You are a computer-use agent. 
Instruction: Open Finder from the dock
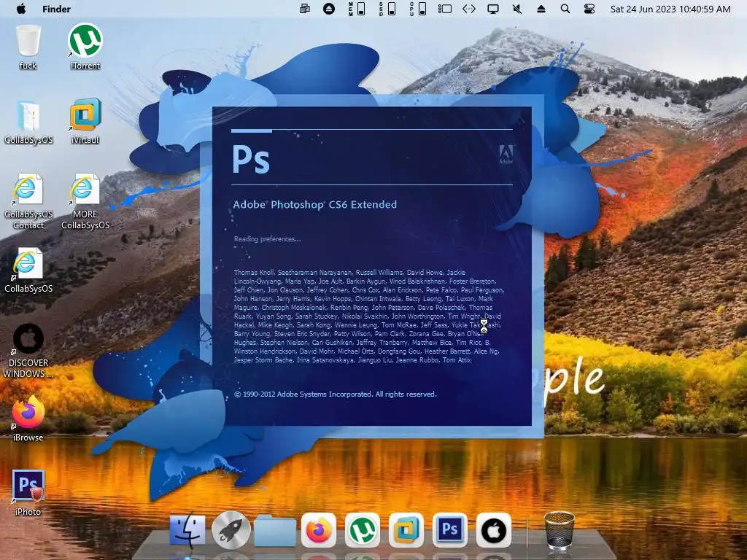pos(187,529)
